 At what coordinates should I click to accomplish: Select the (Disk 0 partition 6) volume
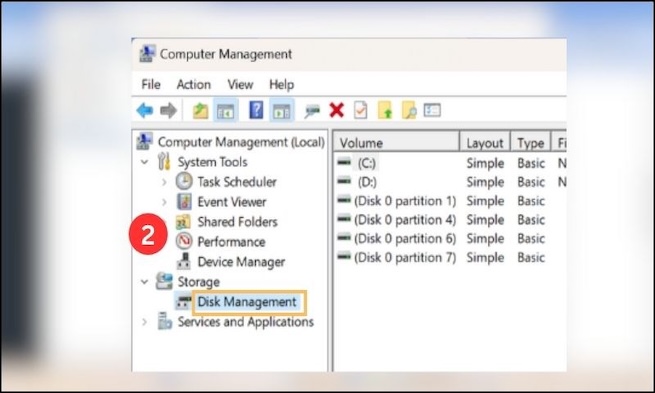coord(405,238)
